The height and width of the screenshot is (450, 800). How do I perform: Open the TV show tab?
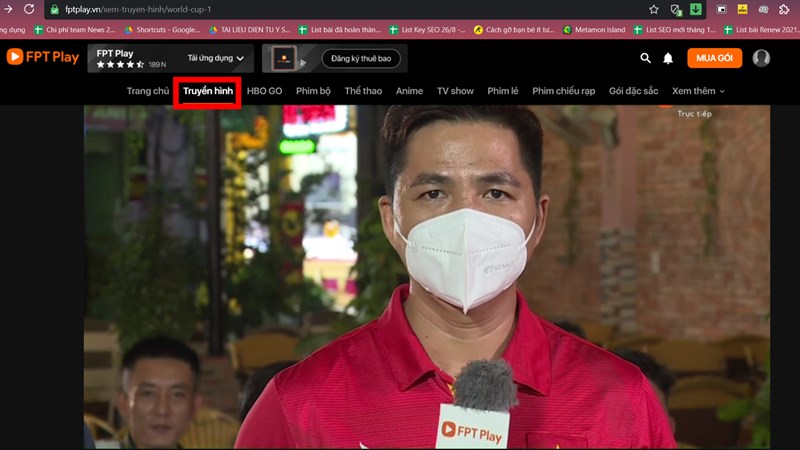455,91
